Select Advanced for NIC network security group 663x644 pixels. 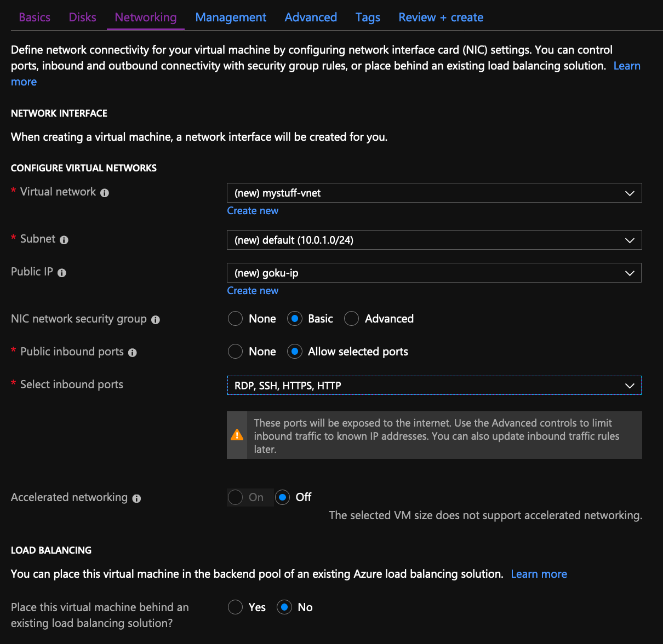point(352,319)
